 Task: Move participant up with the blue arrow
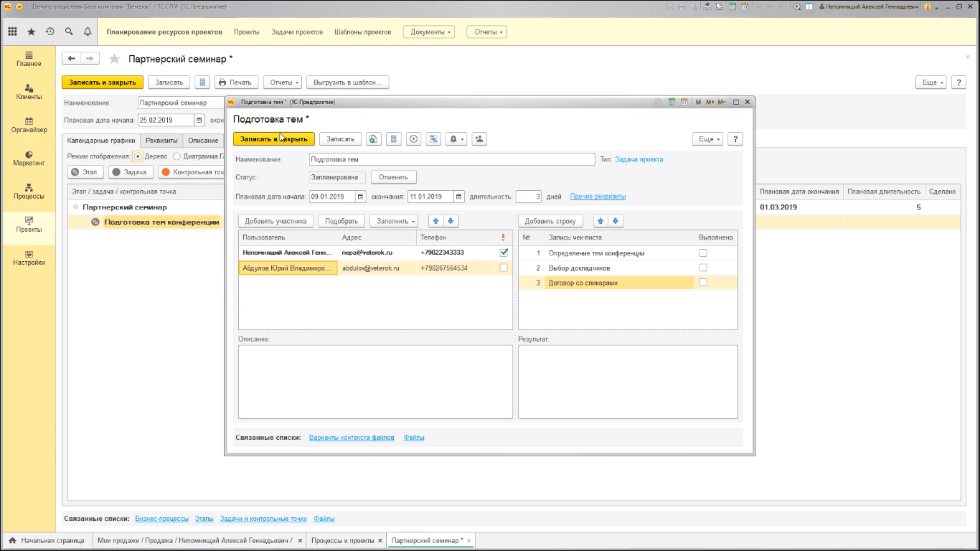point(435,221)
